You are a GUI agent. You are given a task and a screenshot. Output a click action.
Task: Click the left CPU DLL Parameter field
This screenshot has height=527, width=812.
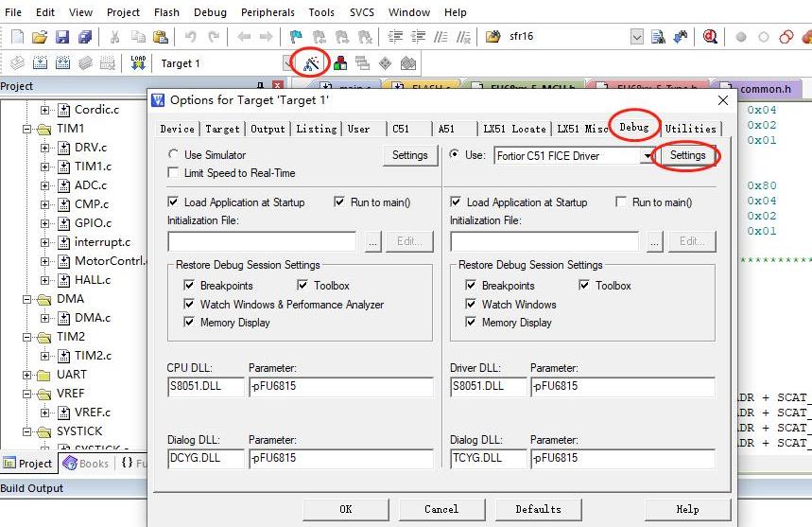pyautogui.click(x=339, y=386)
